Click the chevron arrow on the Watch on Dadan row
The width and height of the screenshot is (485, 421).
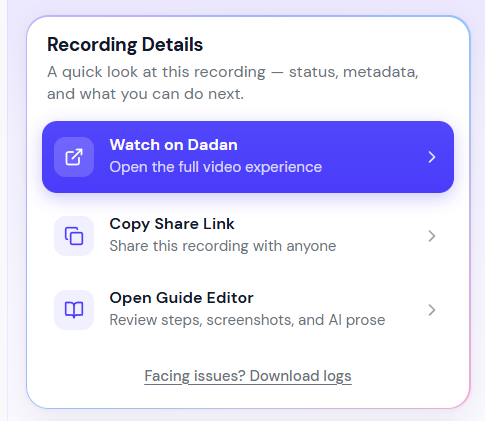tap(432, 157)
